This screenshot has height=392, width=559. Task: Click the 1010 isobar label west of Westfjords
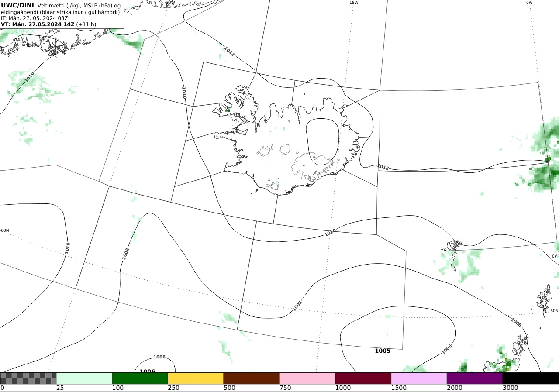tap(184, 93)
